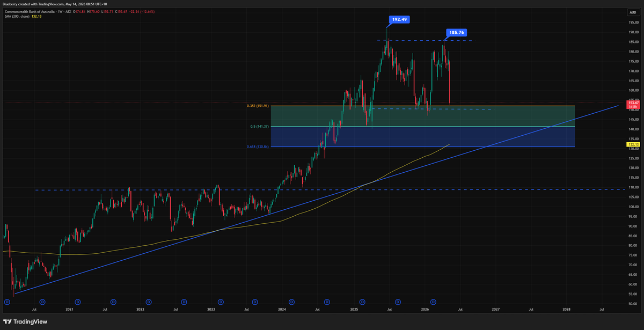
Task: Click the dividend marker just after the 2024 label
Action: tap(291, 302)
